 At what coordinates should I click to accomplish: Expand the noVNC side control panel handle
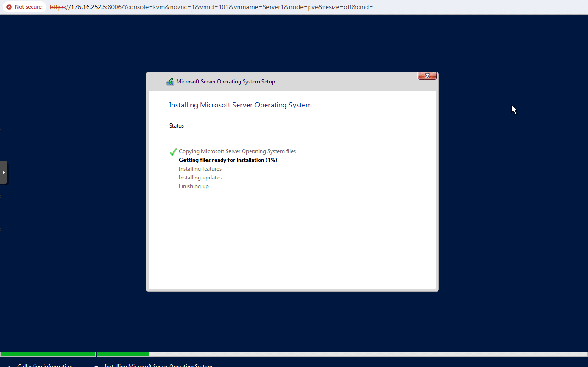[4, 172]
